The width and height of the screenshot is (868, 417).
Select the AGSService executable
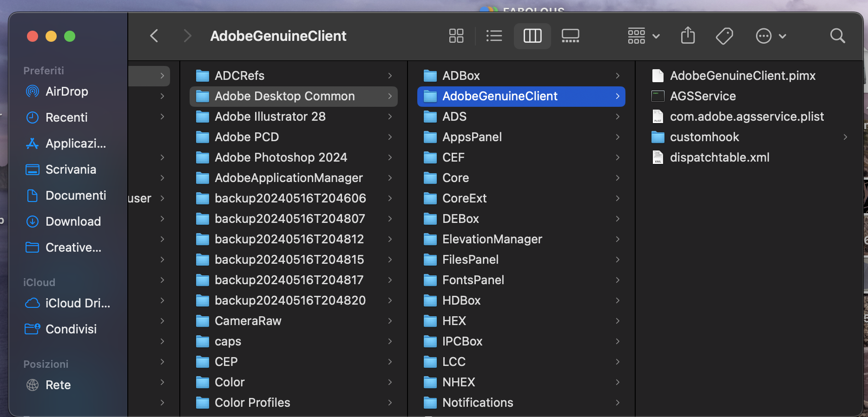[x=749, y=96]
